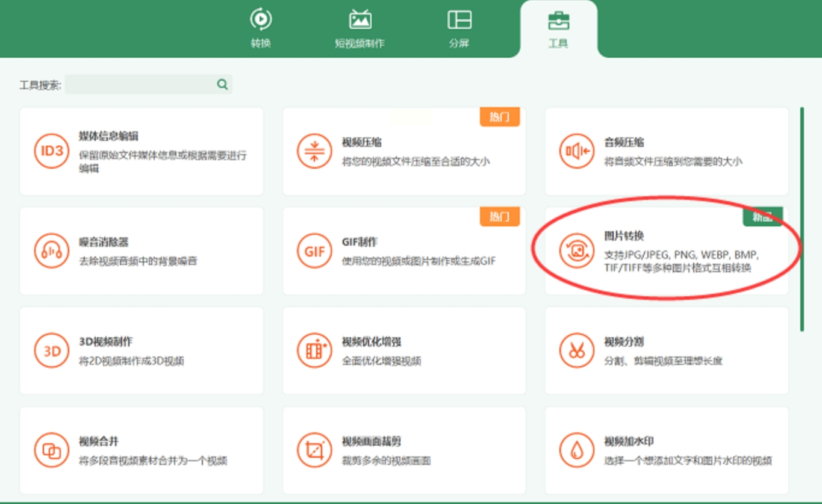Click description 裁剪多余的视频画面
The height and width of the screenshot is (504, 822).
(386, 461)
